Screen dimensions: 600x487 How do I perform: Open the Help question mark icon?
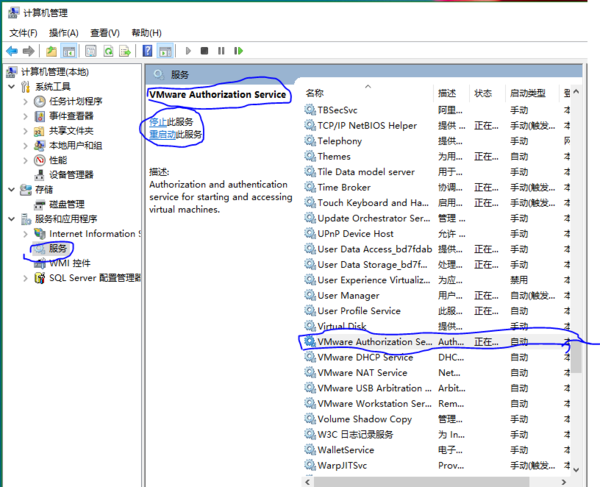click(147, 50)
